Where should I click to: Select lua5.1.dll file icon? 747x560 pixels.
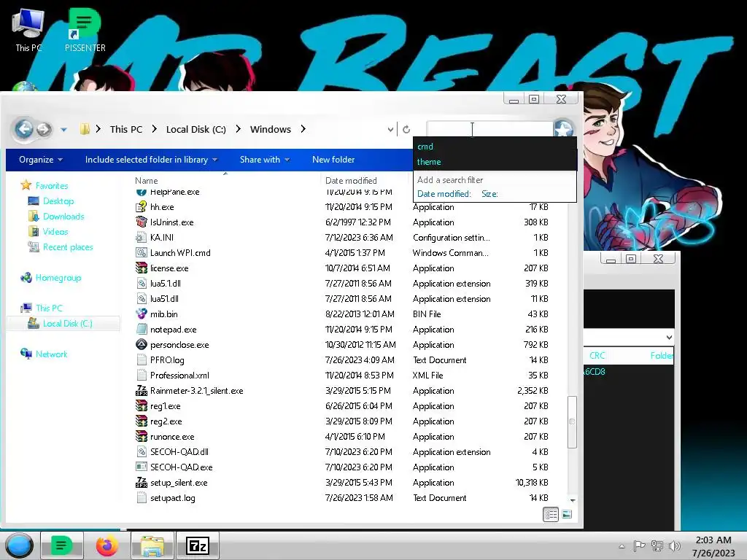[141, 284]
